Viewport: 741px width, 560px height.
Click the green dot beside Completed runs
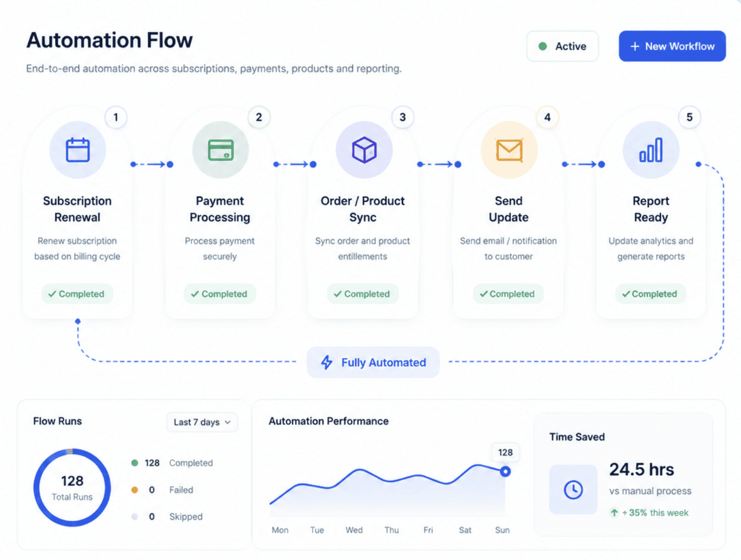point(135,463)
